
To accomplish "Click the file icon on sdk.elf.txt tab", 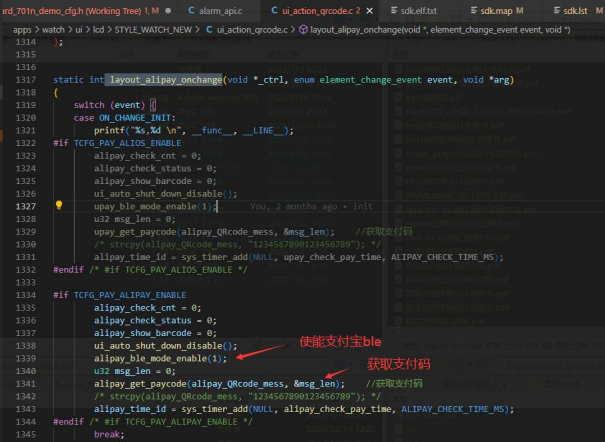I will point(394,10).
